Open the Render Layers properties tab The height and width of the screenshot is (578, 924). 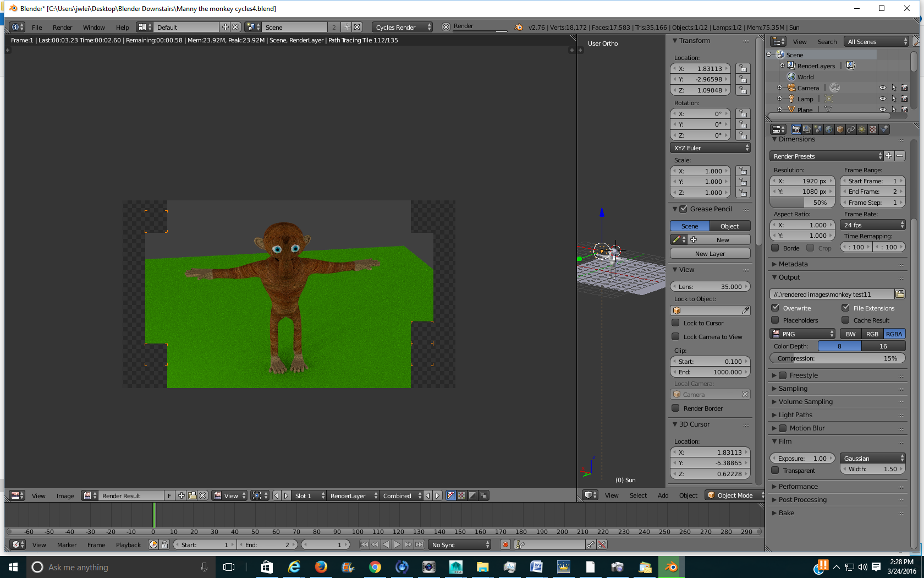[x=807, y=129]
